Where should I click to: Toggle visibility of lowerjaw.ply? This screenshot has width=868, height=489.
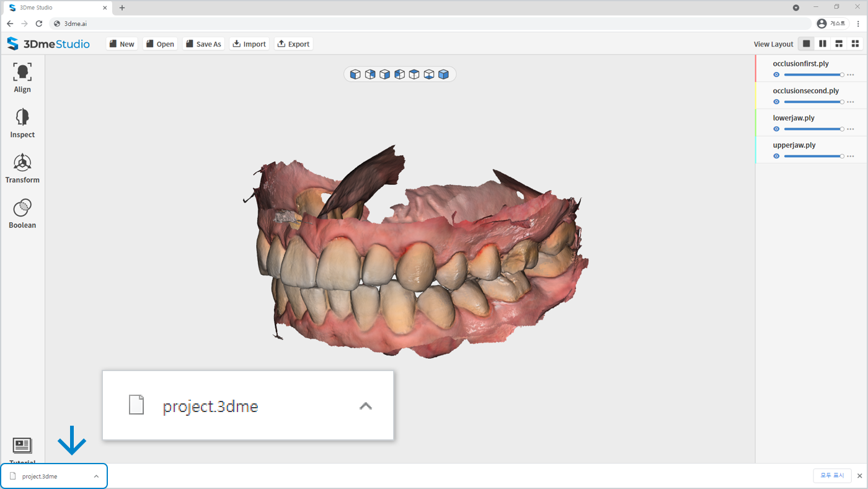tap(776, 129)
